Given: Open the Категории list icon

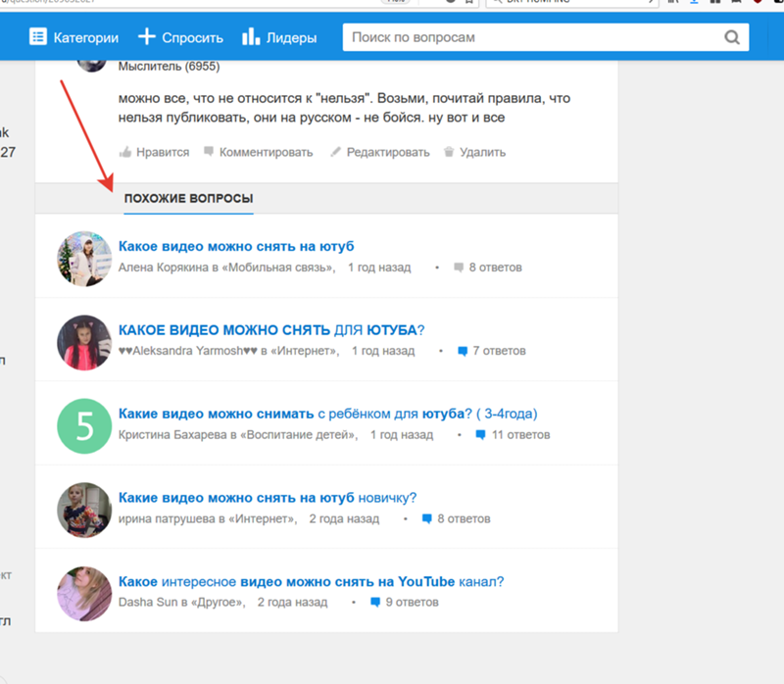Looking at the screenshot, I should tap(38, 37).
